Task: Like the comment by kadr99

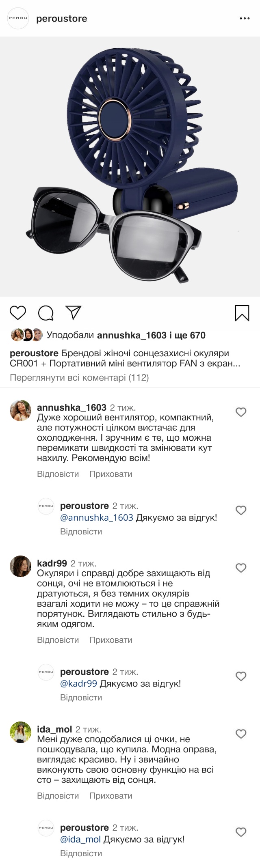Action: 241,568
